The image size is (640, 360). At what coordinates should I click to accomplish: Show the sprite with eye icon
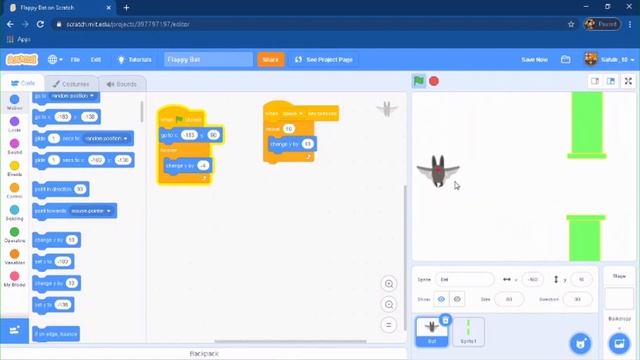click(441, 299)
